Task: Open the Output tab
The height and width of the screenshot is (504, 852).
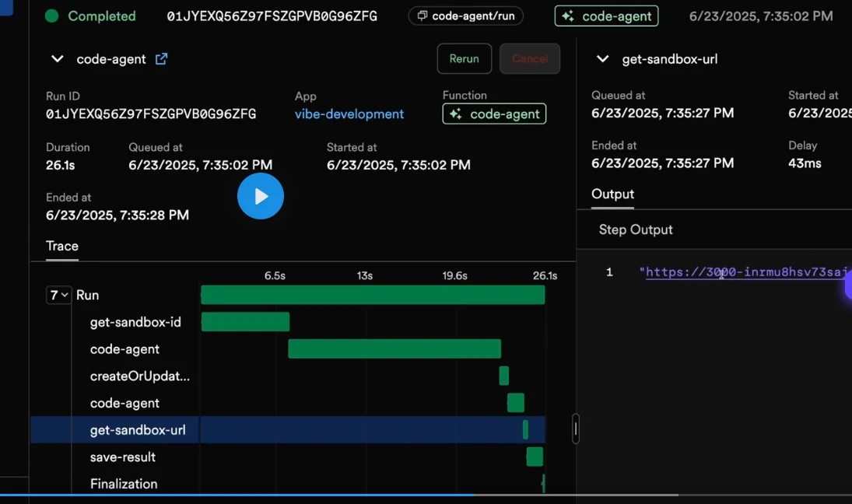Action: point(612,194)
